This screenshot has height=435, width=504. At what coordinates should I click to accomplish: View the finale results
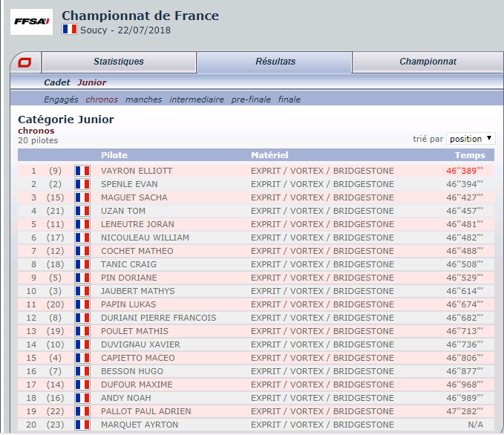[289, 99]
